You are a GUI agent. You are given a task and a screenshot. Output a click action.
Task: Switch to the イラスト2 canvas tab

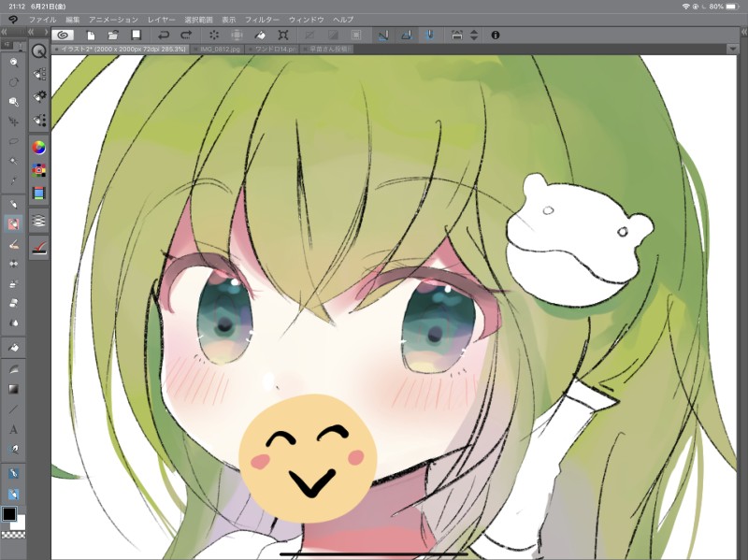(x=121, y=49)
